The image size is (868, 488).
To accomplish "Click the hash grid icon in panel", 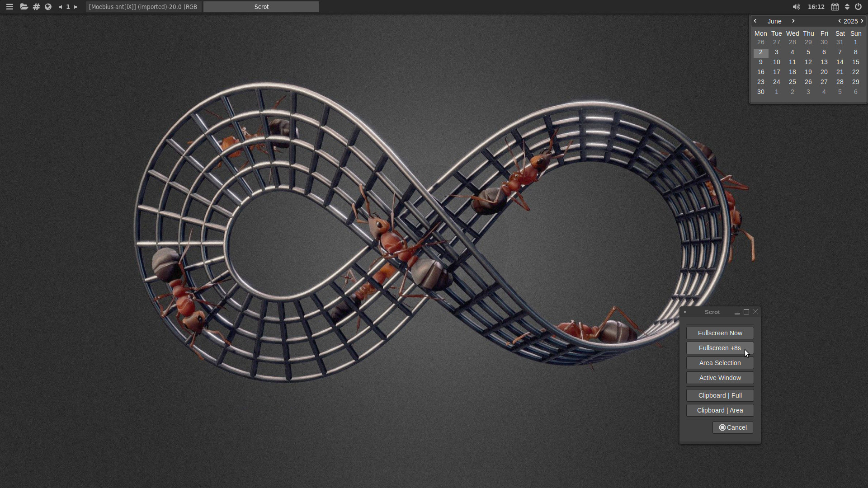I will pos(37,7).
